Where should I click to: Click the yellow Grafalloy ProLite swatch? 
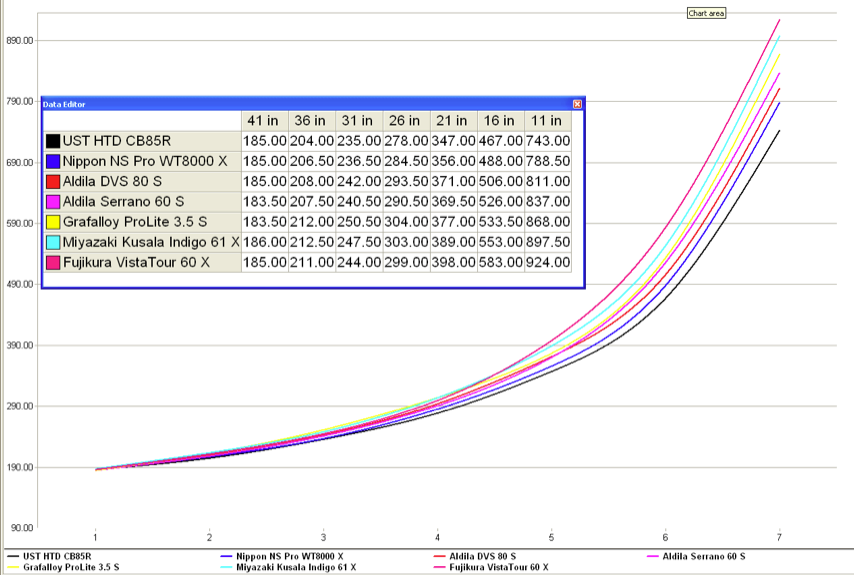pos(53,222)
